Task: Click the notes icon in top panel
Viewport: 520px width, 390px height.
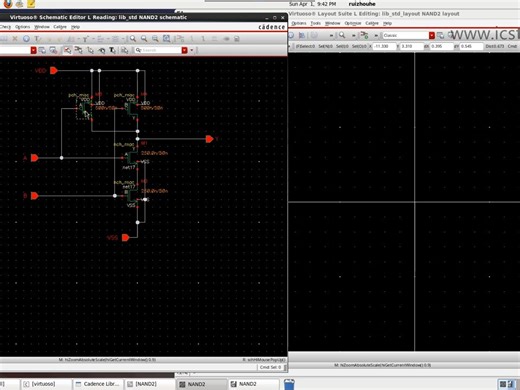Action: pos(31,4)
